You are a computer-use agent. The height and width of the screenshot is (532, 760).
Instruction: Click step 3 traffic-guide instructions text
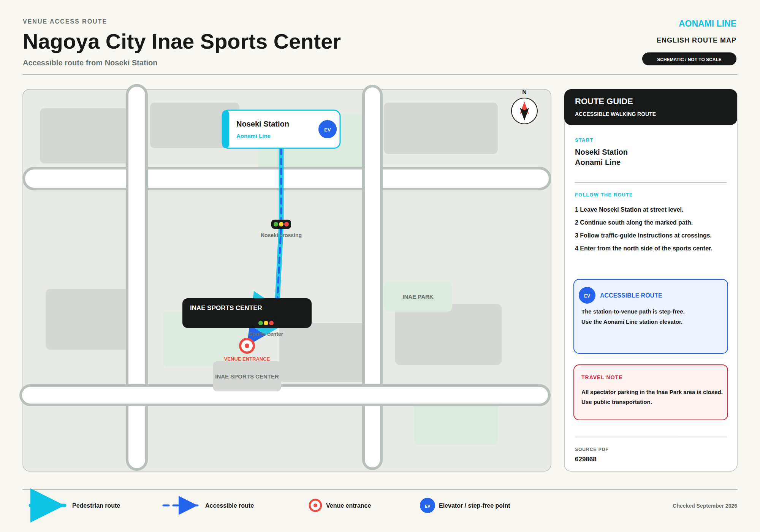pyautogui.click(x=643, y=235)
